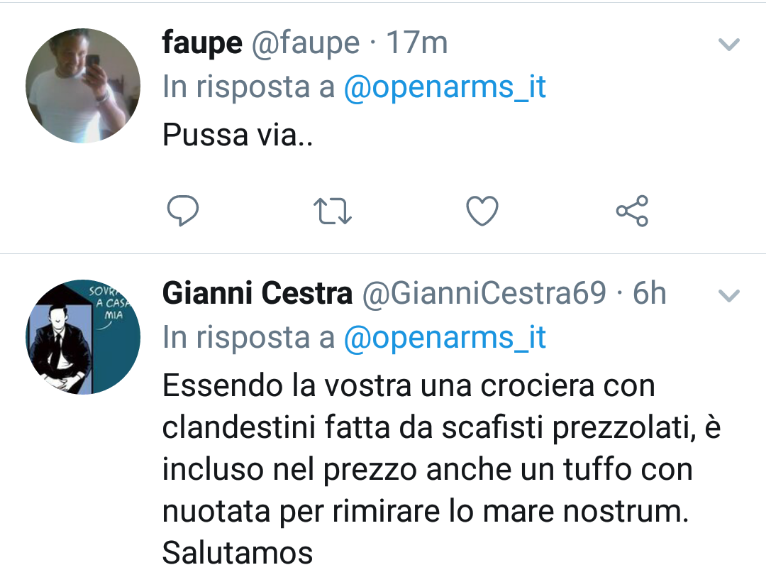Expand options chevron on Gianni Cestra's tweet
The image size is (766, 583).
(x=729, y=295)
